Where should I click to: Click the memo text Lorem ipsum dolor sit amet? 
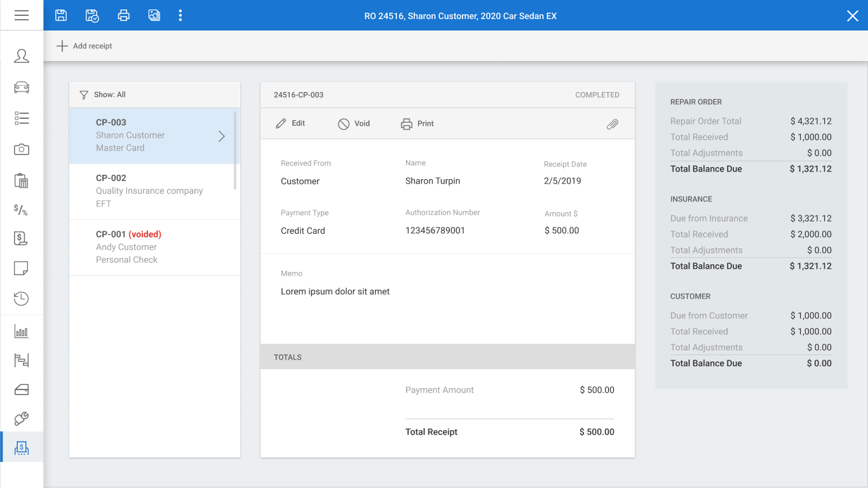pyautogui.click(x=336, y=292)
